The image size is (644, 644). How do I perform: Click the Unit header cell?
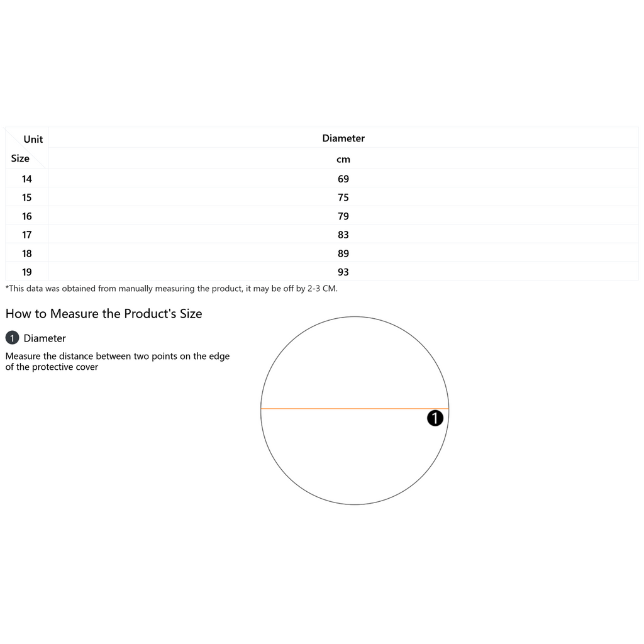coord(33,139)
